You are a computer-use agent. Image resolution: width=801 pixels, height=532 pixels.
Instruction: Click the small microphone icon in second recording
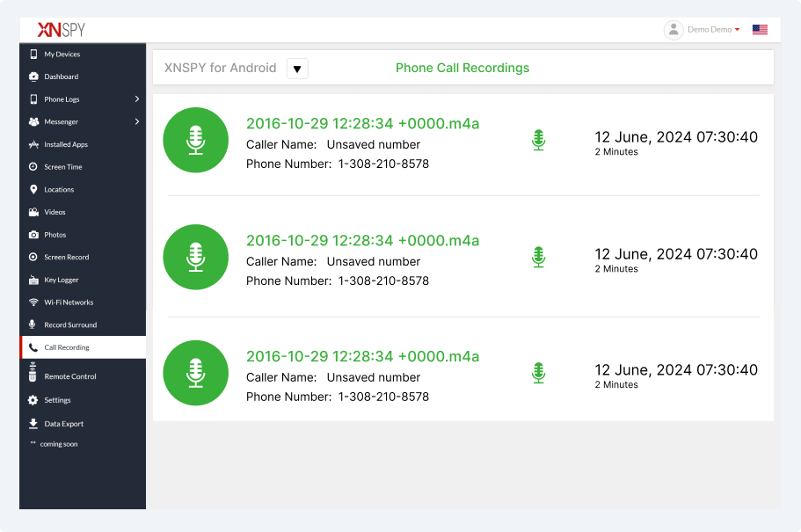pyautogui.click(x=539, y=257)
